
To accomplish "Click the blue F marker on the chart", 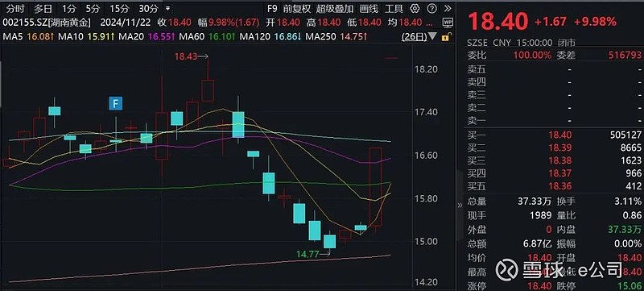I will coord(115,103).
